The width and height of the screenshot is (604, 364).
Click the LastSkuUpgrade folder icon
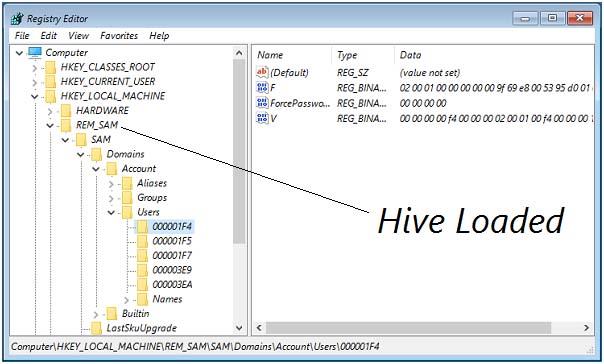(x=96, y=329)
